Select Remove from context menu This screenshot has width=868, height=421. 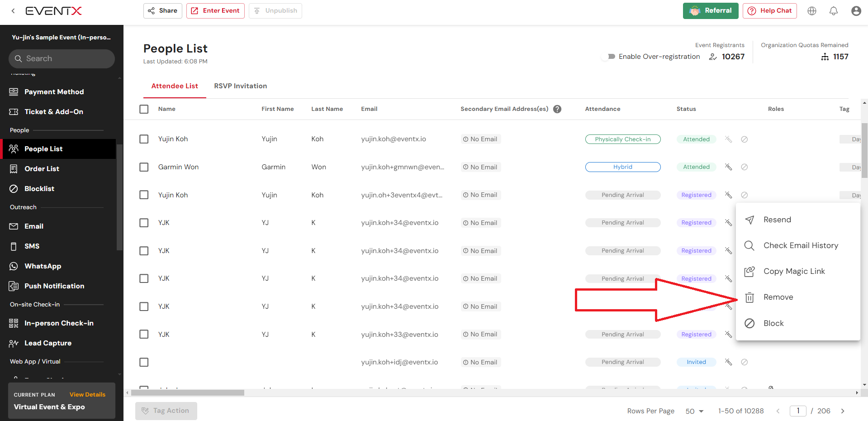tap(798, 297)
